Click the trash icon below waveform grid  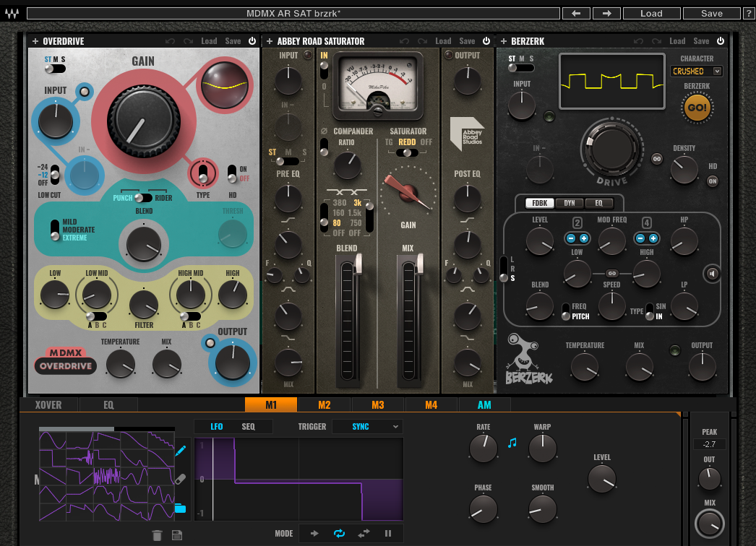(x=157, y=535)
